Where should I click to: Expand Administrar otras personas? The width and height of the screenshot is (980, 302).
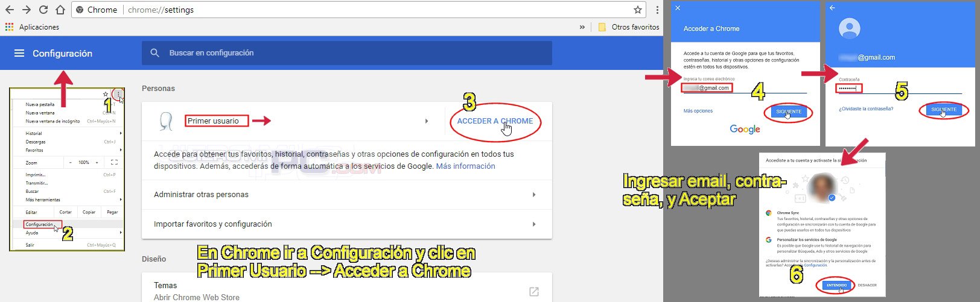(x=347, y=195)
